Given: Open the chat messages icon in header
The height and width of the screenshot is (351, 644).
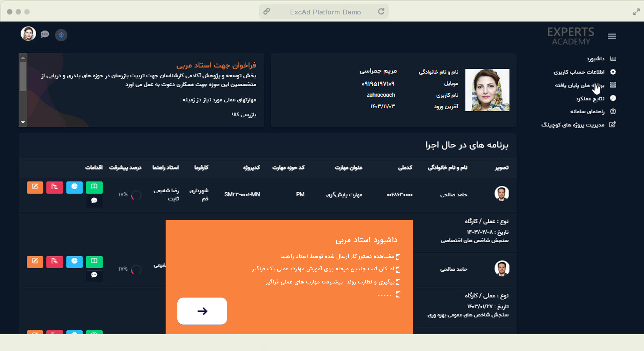Looking at the screenshot, I should click(x=45, y=34).
